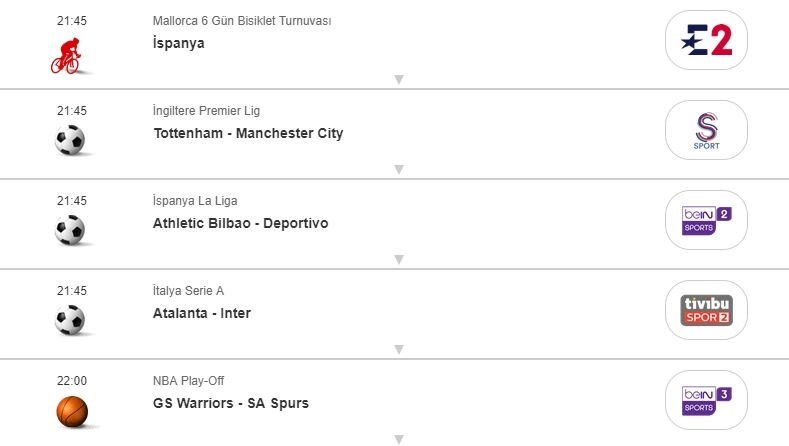Click the soccer ball icon beside Athletic Bilbao match
789x446 pixels.
pyautogui.click(x=70, y=231)
